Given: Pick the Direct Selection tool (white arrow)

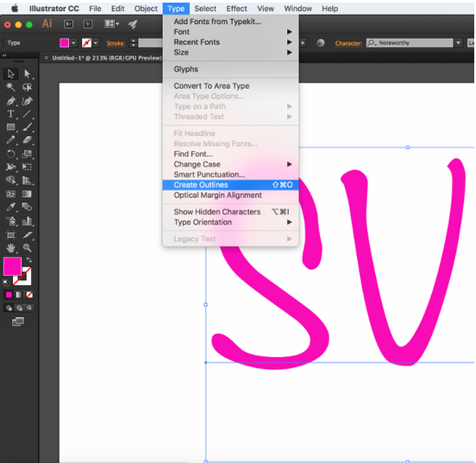Looking at the screenshot, I should coord(27,74).
